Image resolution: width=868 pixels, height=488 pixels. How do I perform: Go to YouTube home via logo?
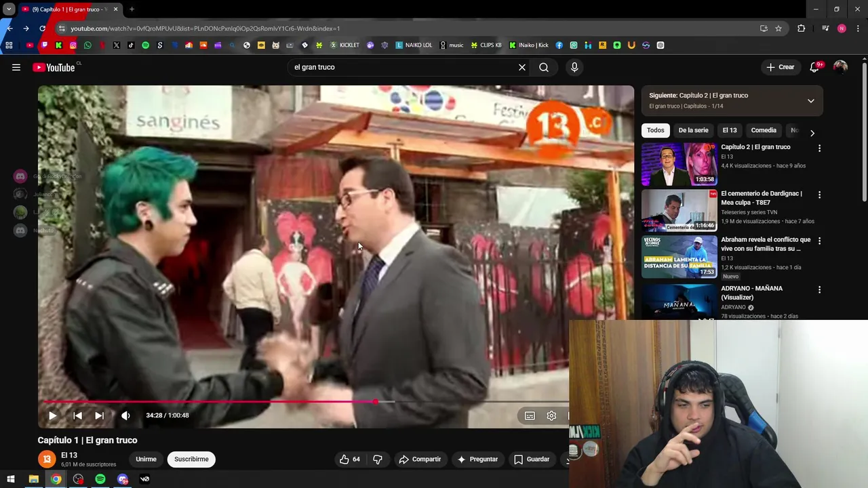[x=54, y=67]
